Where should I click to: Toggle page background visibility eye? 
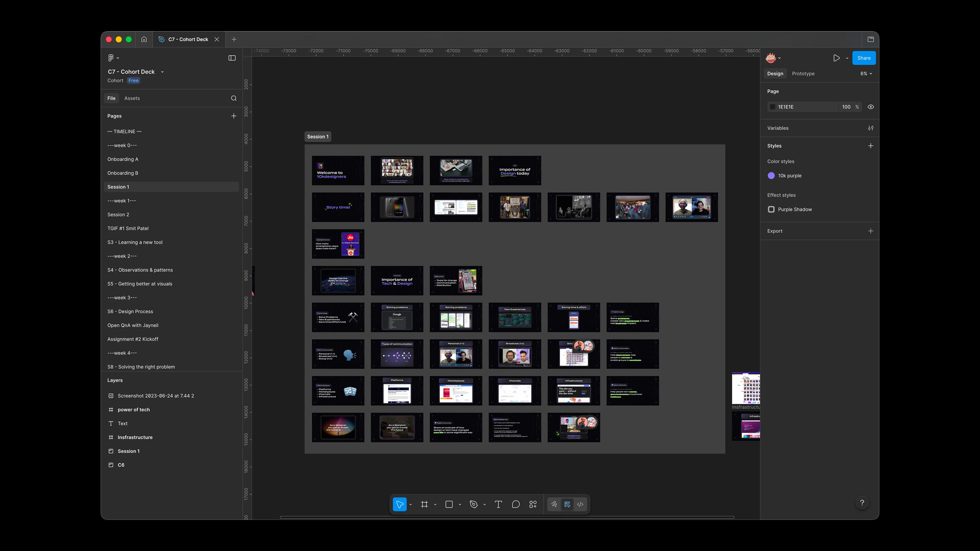point(871,107)
